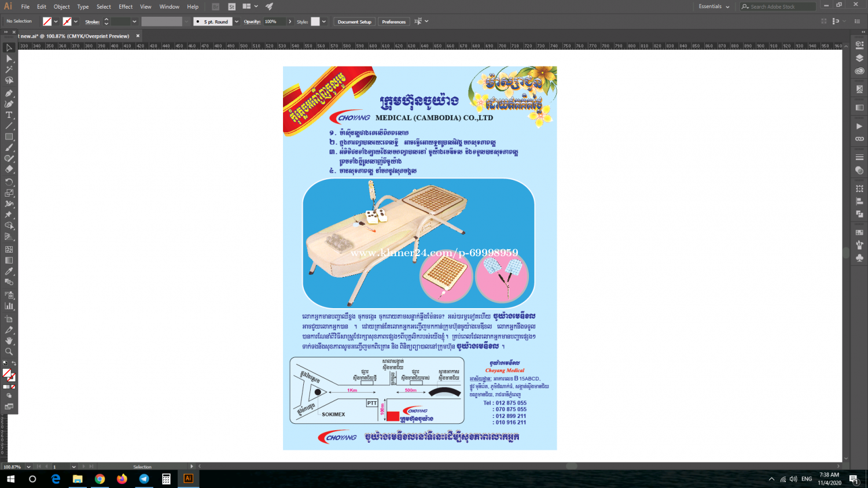Click the Search Adobe Stock field

click(778, 6)
